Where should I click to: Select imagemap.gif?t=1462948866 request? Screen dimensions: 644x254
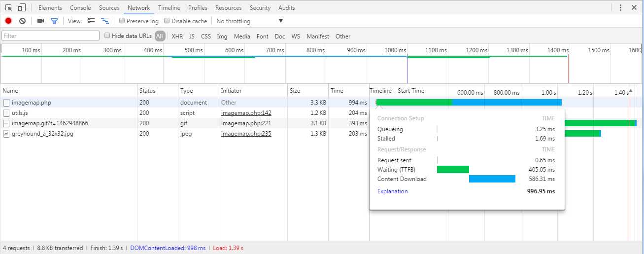(x=50, y=123)
